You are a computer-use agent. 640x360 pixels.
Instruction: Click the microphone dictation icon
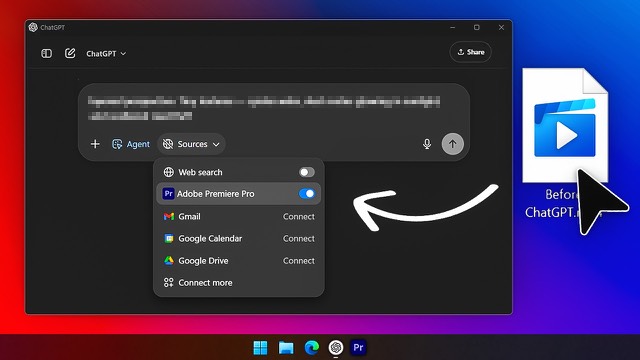(x=427, y=144)
